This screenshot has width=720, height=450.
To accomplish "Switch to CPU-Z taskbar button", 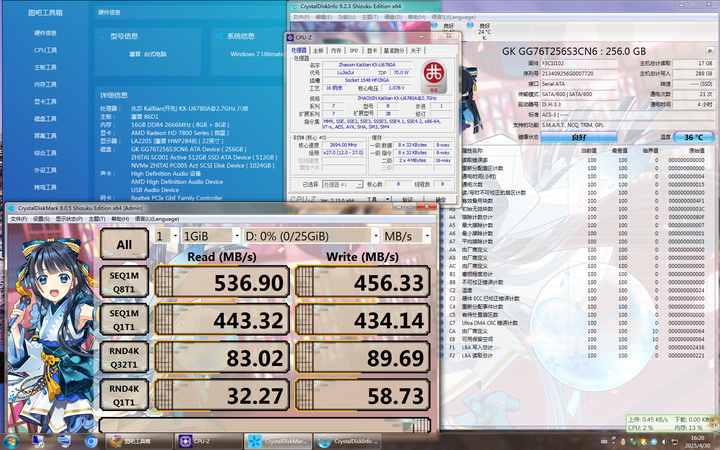I will click(x=209, y=442).
